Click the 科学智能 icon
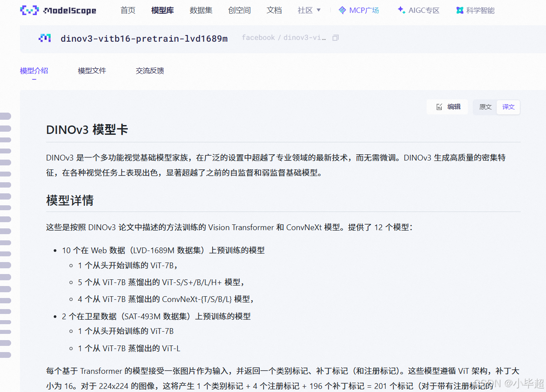Screen dimensions: 546x392 click(x=460, y=10)
